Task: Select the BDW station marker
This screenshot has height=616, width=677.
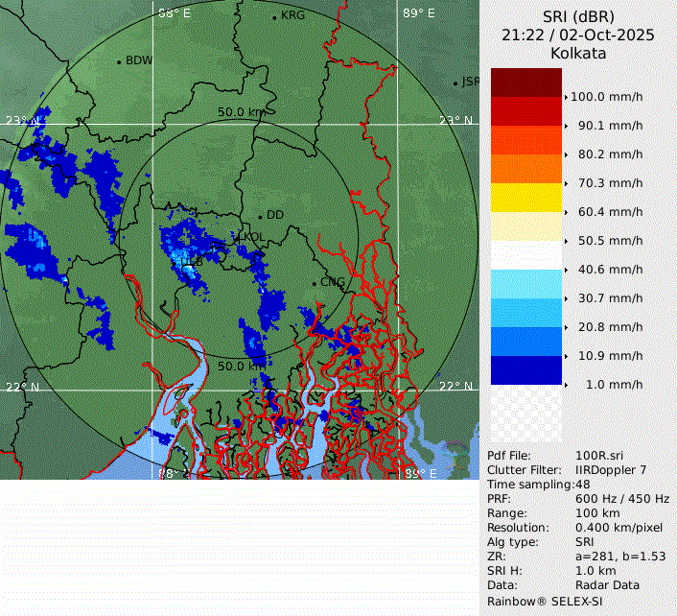Action: click(x=119, y=61)
